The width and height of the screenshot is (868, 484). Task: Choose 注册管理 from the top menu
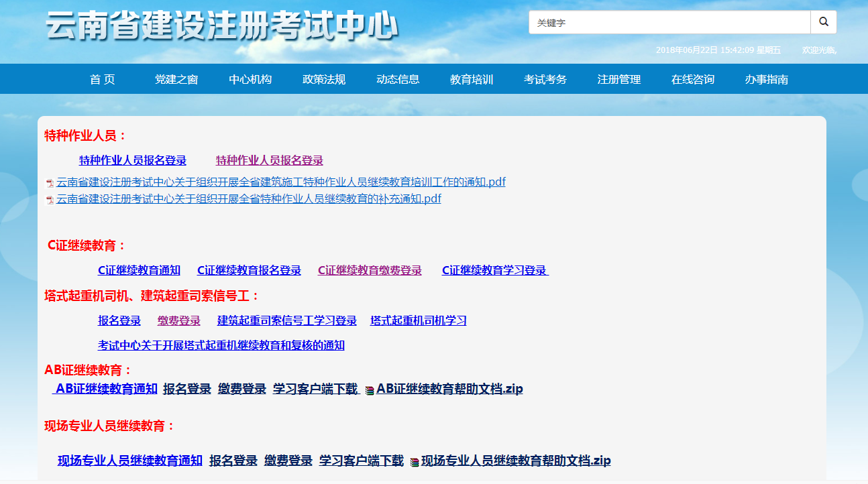click(619, 79)
